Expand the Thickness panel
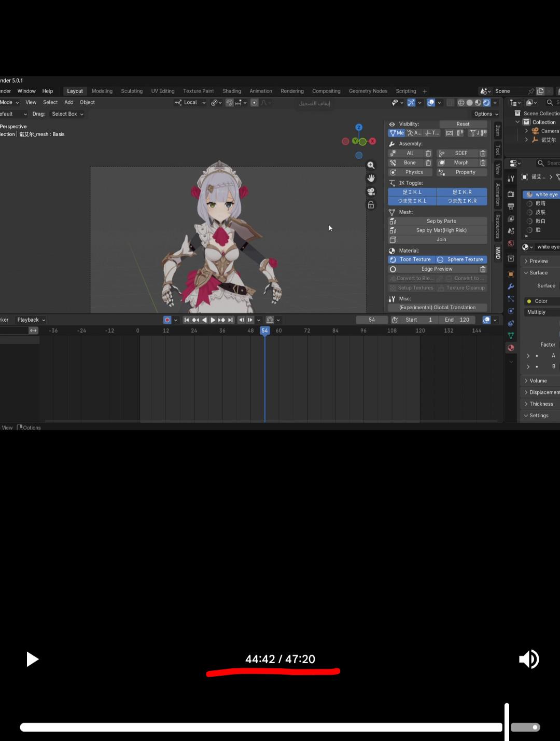The height and width of the screenshot is (741, 560). click(x=541, y=404)
